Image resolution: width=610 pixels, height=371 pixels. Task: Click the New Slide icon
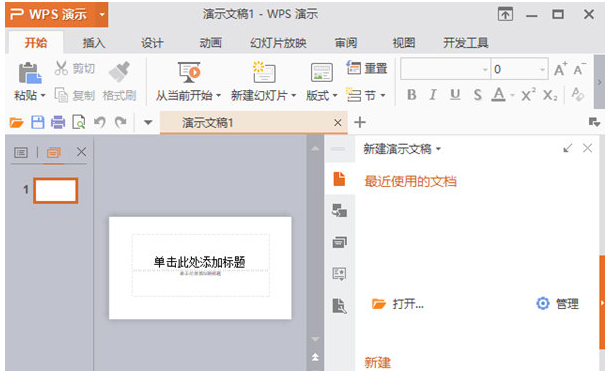pos(264,72)
